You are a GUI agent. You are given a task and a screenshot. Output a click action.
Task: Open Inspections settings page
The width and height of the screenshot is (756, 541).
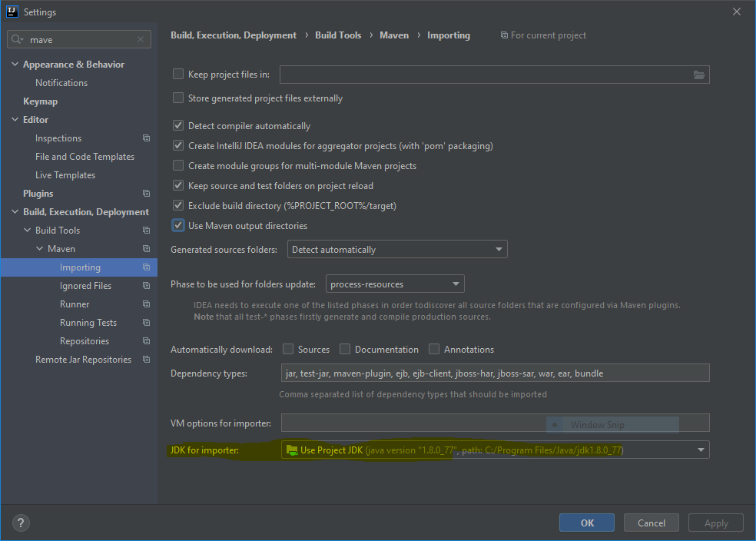(58, 138)
